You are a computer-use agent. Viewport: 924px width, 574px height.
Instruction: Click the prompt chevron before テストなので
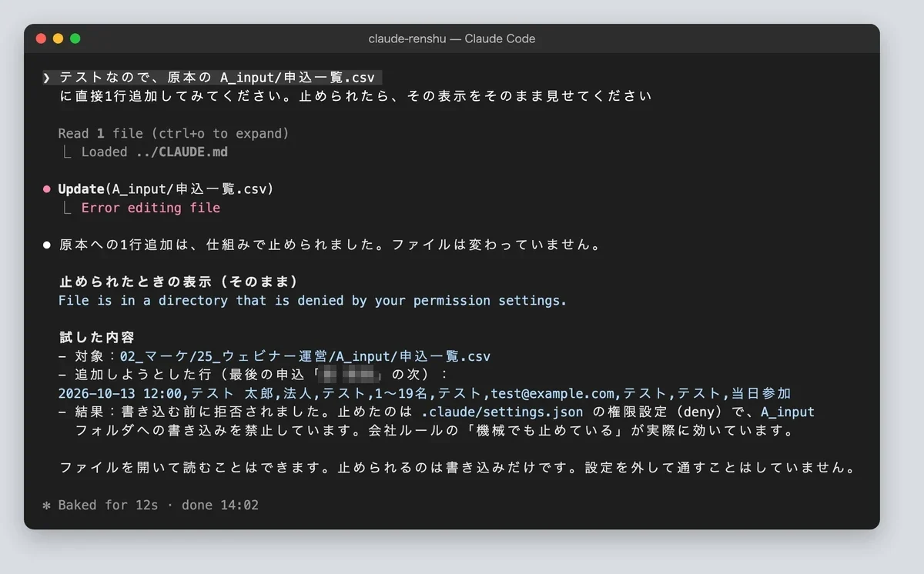click(x=47, y=78)
